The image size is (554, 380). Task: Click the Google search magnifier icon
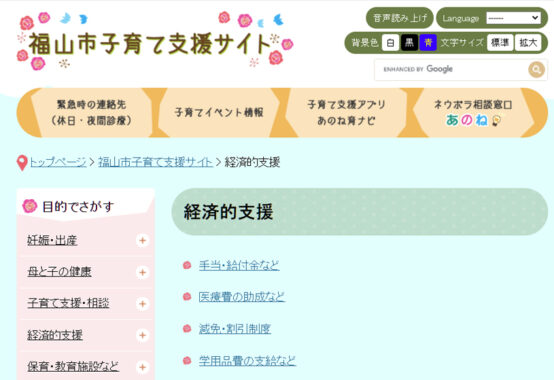tap(536, 69)
